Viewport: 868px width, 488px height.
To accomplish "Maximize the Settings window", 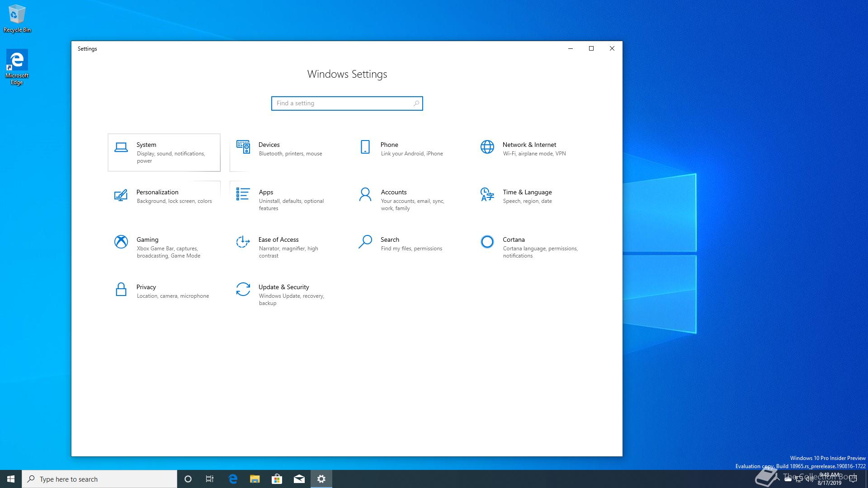I will point(591,48).
